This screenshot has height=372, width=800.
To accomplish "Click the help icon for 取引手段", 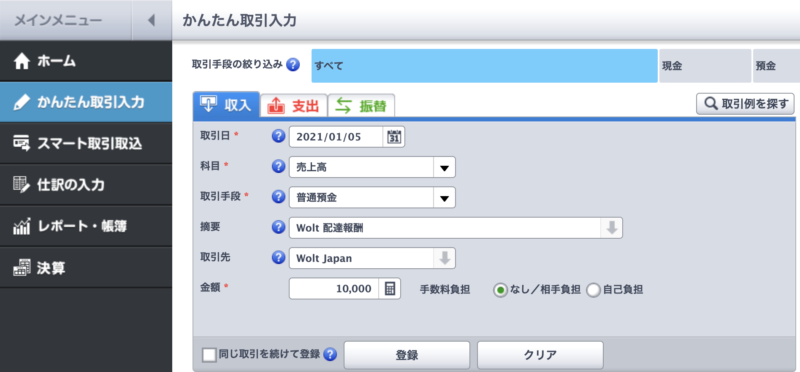I will tap(278, 197).
